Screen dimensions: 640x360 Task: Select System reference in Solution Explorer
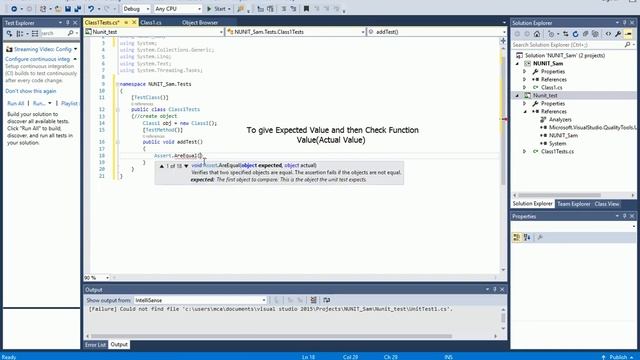[557, 143]
